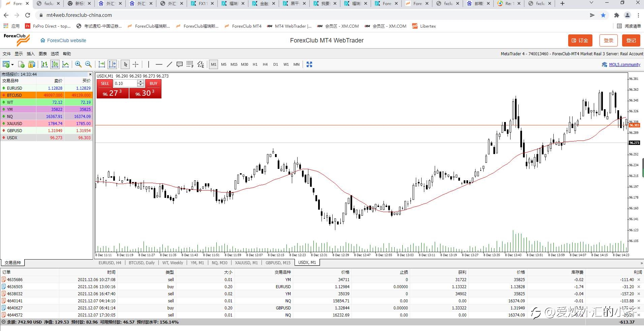The height and width of the screenshot is (331, 644).
Task: Switch to the GBPUSD, M15 chart tab
Action: pos(278,263)
